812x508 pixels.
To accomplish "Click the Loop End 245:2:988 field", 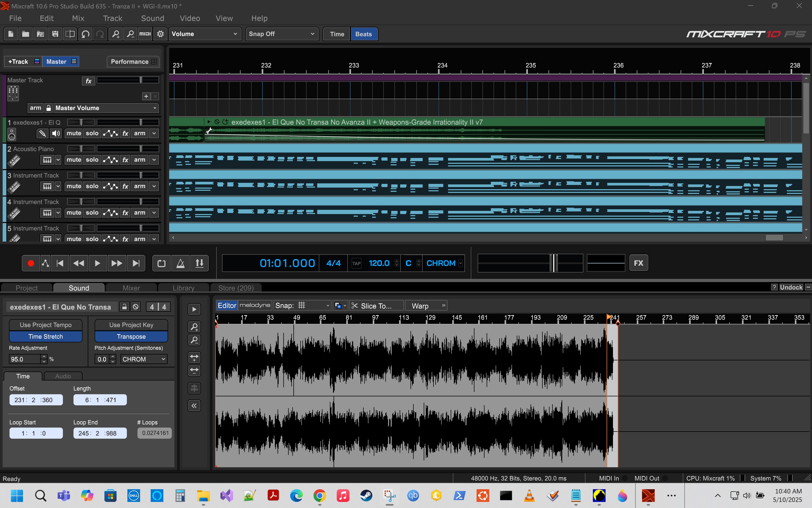I will (100, 433).
